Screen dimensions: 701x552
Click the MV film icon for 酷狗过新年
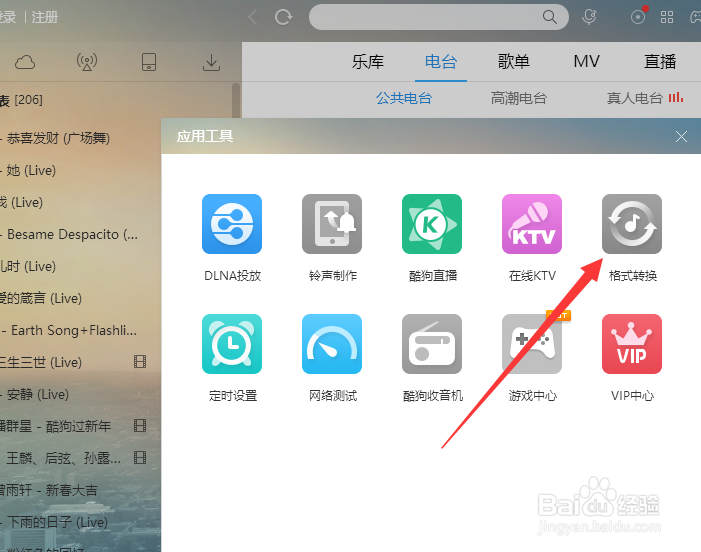pyautogui.click(x=140, y=426)
